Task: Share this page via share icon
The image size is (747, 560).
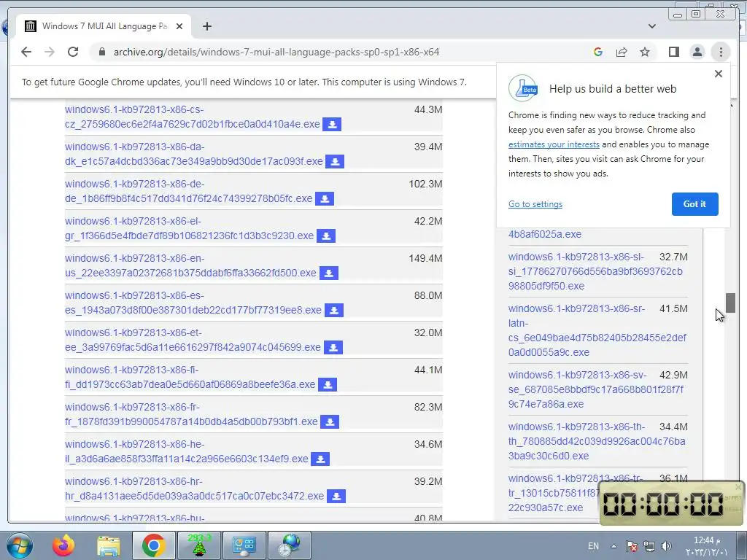Action: click(x=622, y=52)
